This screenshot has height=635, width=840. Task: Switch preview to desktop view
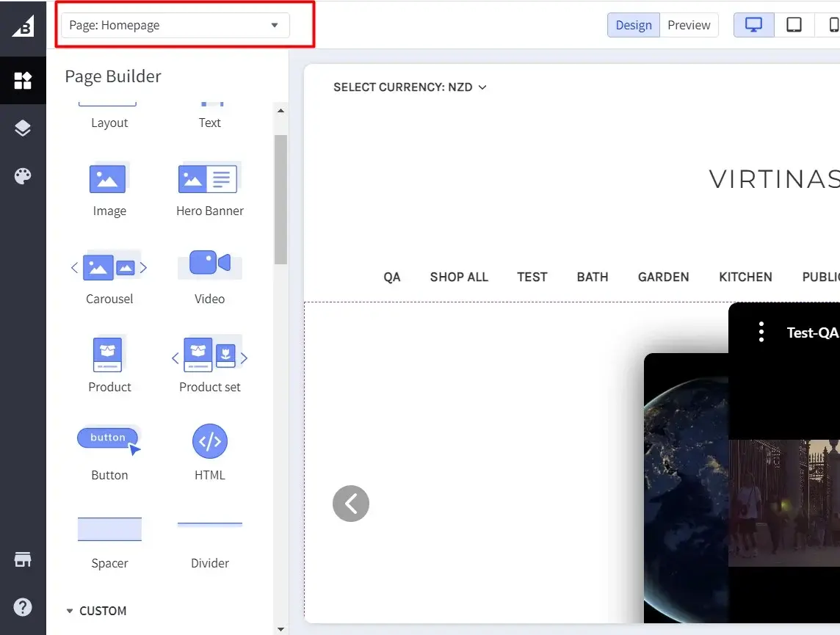753,24
